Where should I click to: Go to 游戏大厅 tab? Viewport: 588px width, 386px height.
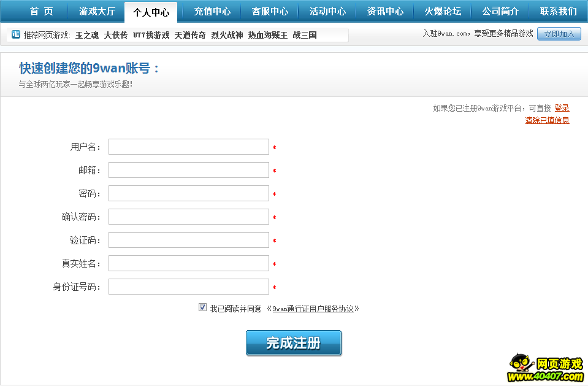(97, 11)
